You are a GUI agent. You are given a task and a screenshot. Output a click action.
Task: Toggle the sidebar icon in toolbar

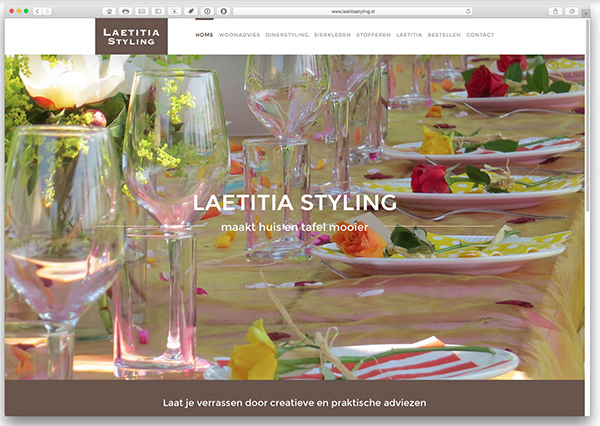coord(158,11)
